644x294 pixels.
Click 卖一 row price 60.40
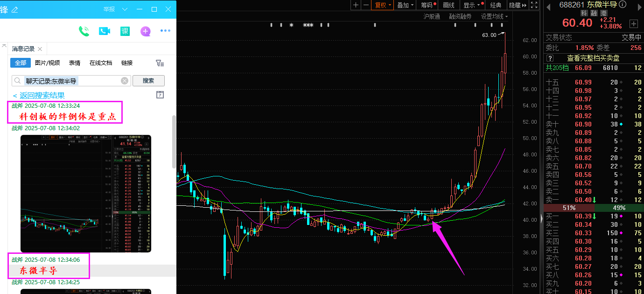point(583,200)
